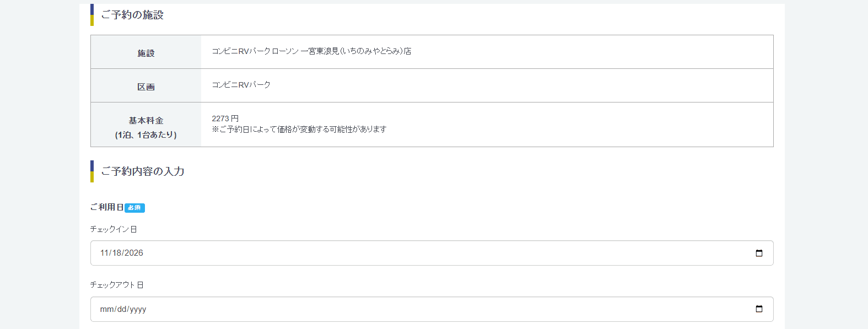Click the 2273 円 price value
The width and height of the screenshot is (868, 329).
tap(225, 118)
